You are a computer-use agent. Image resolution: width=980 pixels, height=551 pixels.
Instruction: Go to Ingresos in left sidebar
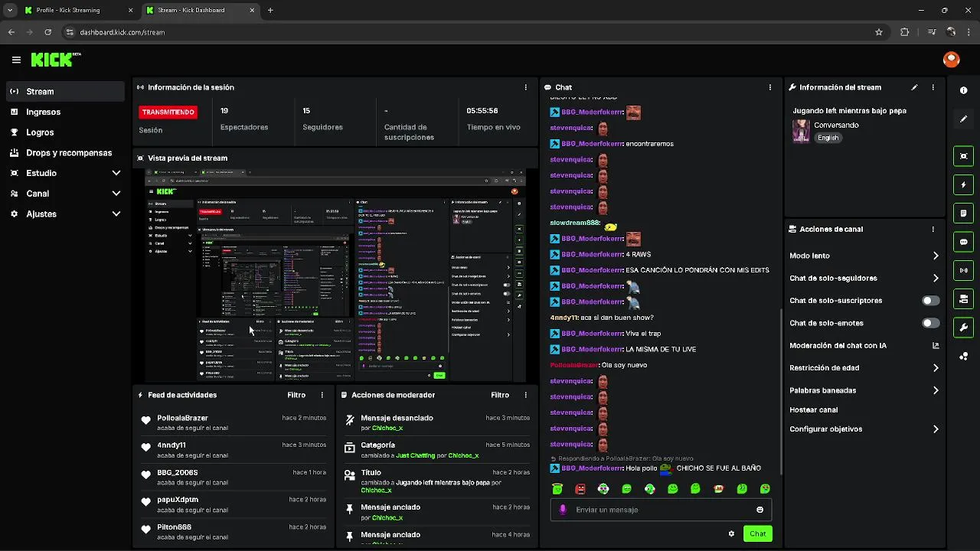65,112
